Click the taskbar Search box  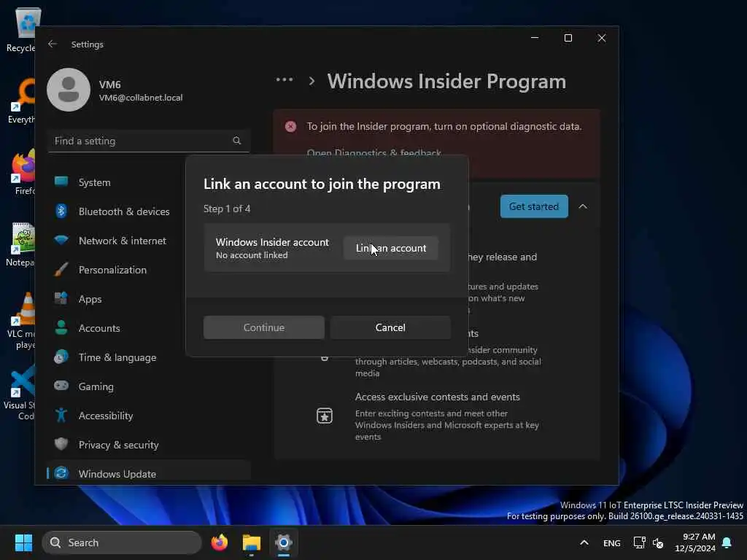click(x=122, y=542)
